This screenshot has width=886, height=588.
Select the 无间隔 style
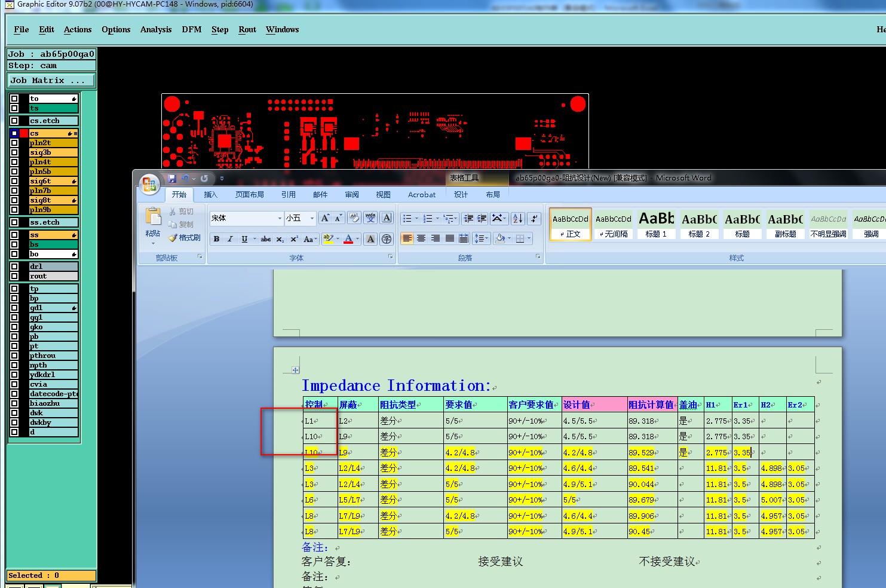(614, 224)
